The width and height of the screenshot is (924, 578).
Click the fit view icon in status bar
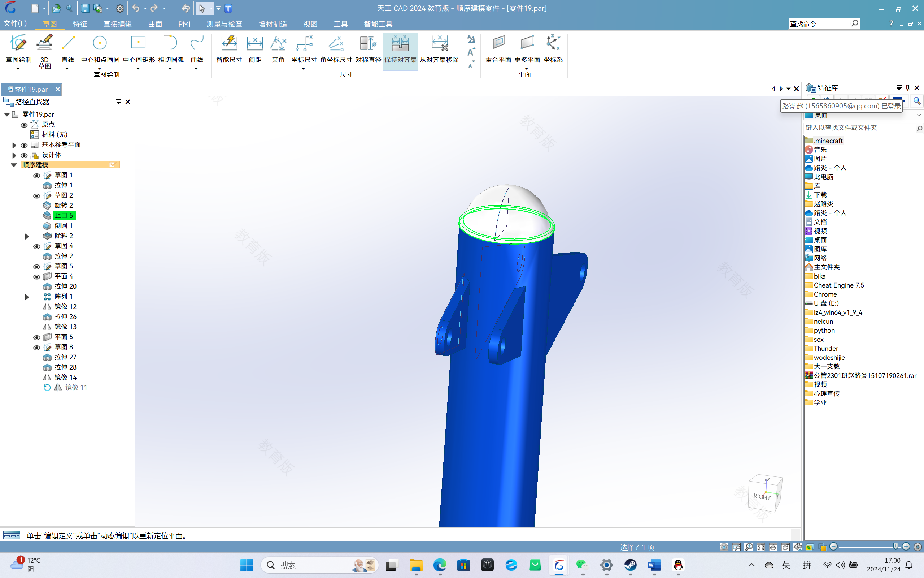tap(760, 547)
